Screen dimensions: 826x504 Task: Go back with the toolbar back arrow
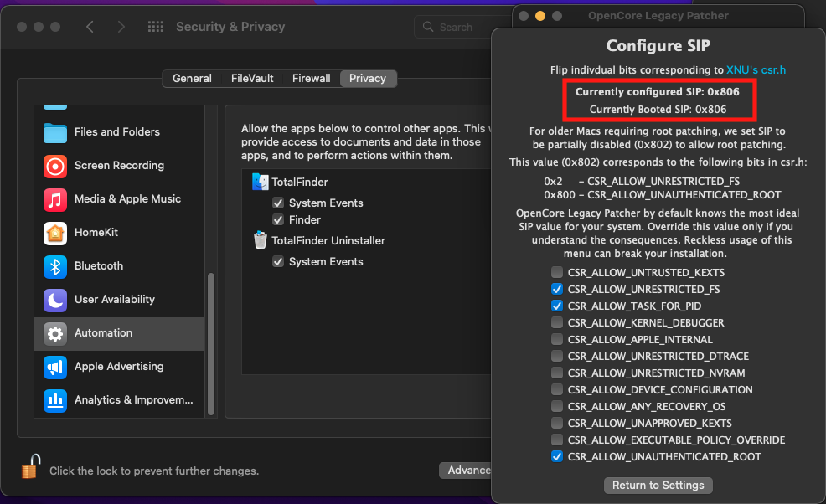pos(90,27)
